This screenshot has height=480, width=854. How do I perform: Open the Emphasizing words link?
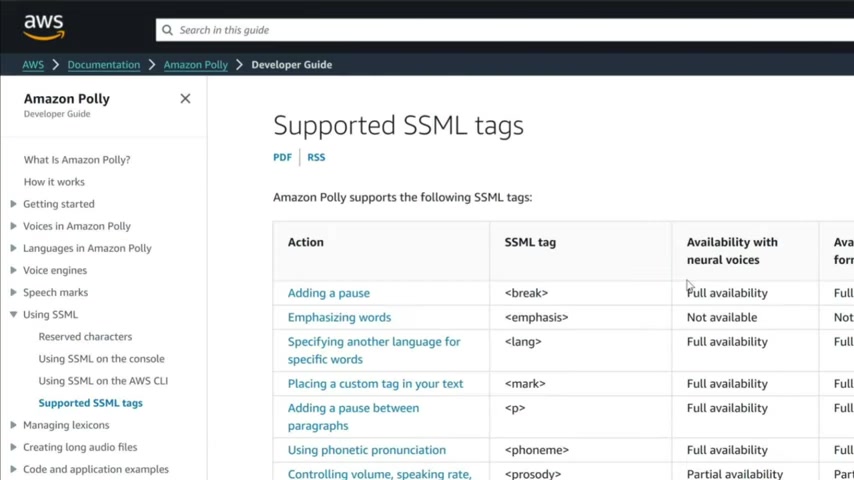(x=339, y=317)
